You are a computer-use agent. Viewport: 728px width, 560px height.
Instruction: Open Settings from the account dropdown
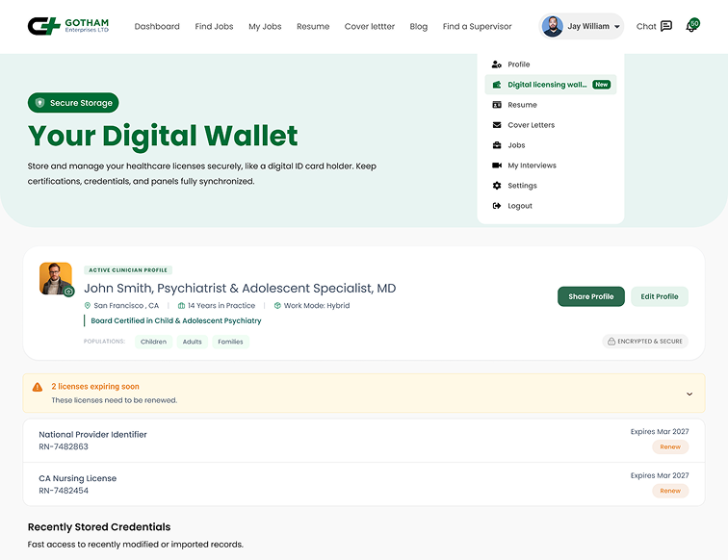(551, 186)
